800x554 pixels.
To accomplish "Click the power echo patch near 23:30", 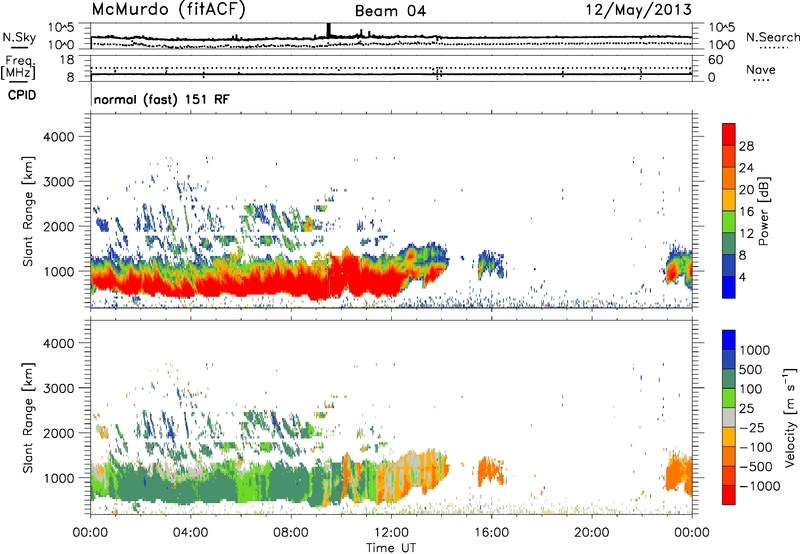I will (679, 268).
